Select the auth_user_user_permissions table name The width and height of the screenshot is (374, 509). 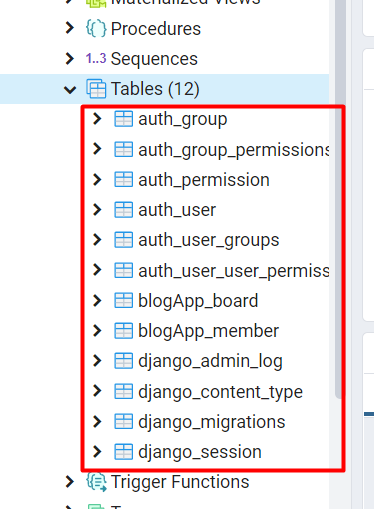click(234, 271)
